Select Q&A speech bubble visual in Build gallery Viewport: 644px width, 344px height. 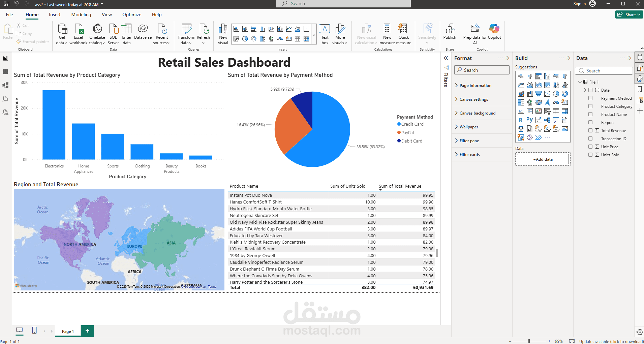556,120
